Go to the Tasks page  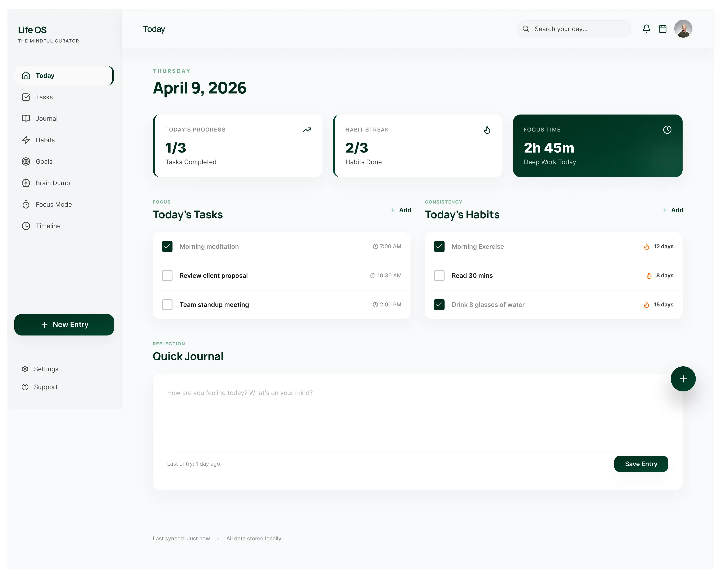(x=64, y=97)
